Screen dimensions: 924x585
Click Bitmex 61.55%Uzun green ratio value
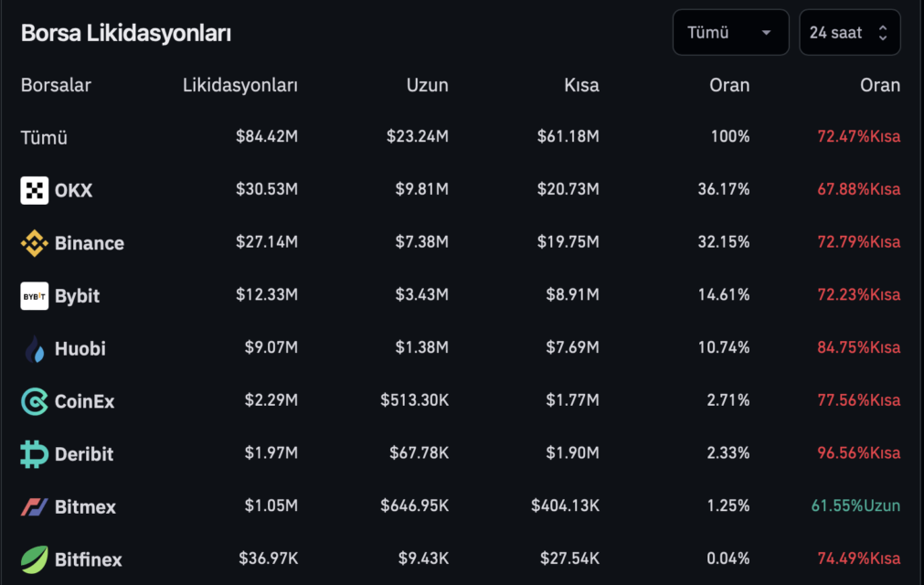(855, 505)
